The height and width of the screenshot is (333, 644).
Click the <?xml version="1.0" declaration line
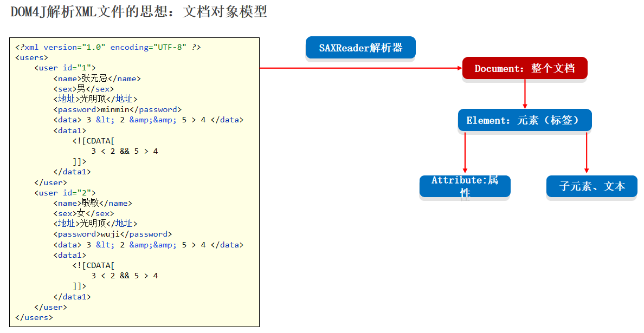coord(108,47)
